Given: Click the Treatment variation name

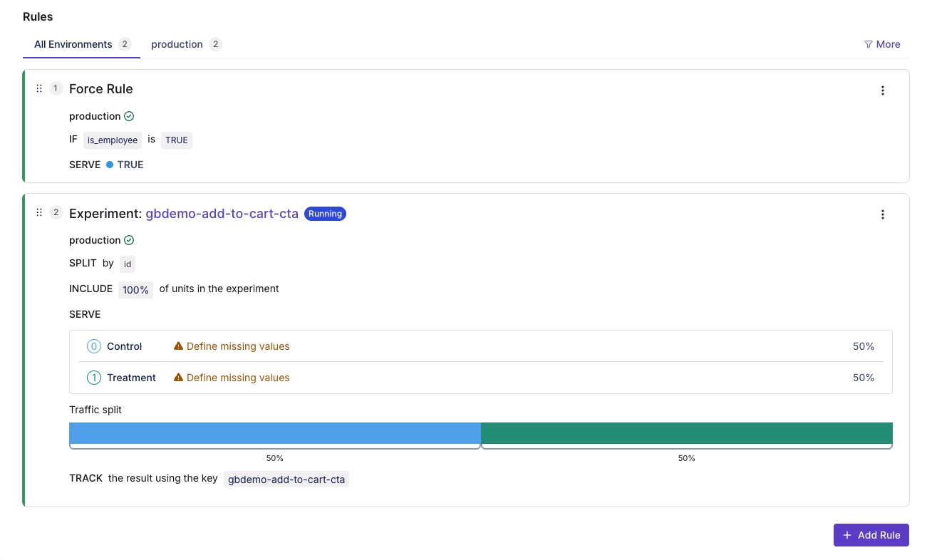Looking at the screenshot, I should tap(131, 378).
